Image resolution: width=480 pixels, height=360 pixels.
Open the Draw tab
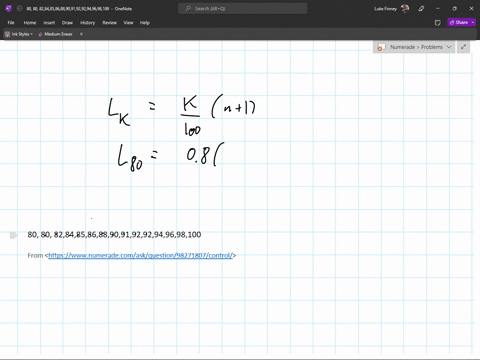[67, 23]
